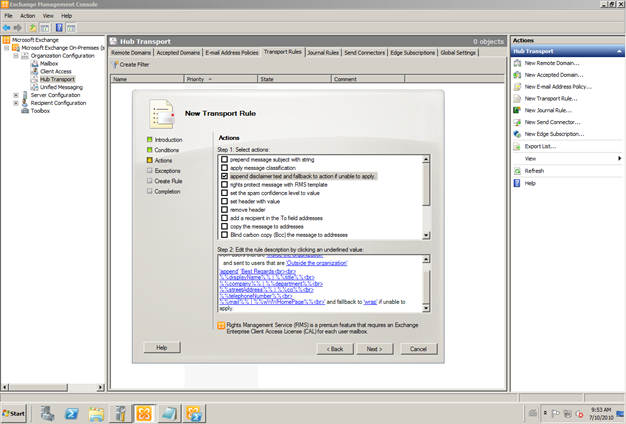Check 'add a recipient in the To field'
626x424 pixels.
(x=224, y=218)
